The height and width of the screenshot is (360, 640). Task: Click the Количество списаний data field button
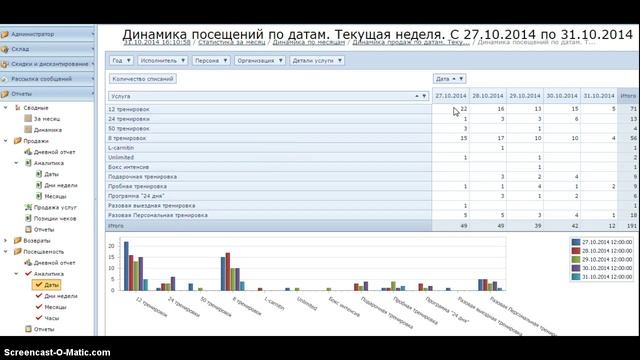[x=143, y=79]
